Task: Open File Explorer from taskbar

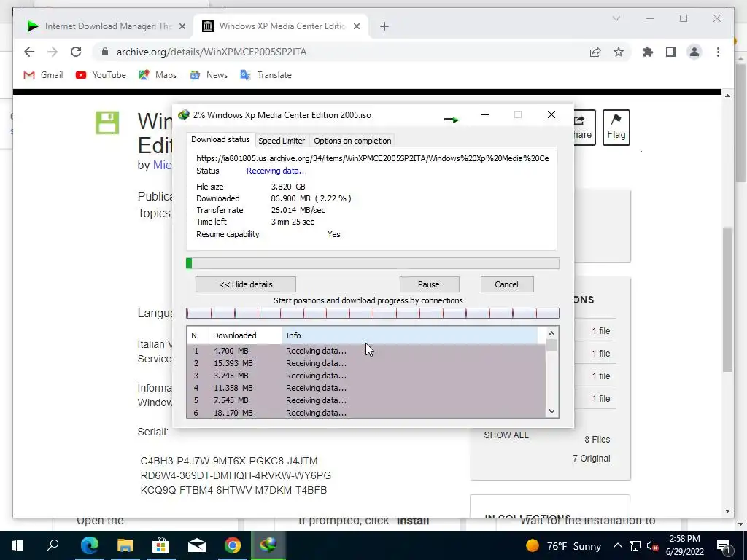Action: [x=125, y=545]
